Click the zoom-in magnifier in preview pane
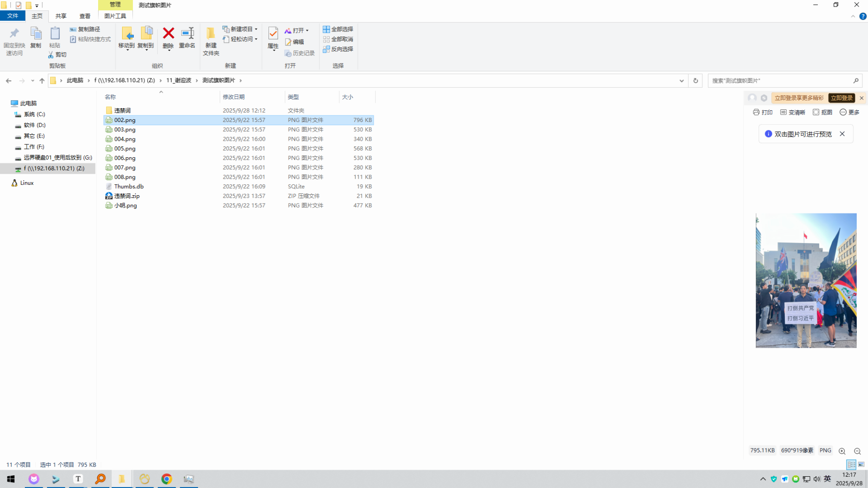The image size is (868, 488). point(842,451)
